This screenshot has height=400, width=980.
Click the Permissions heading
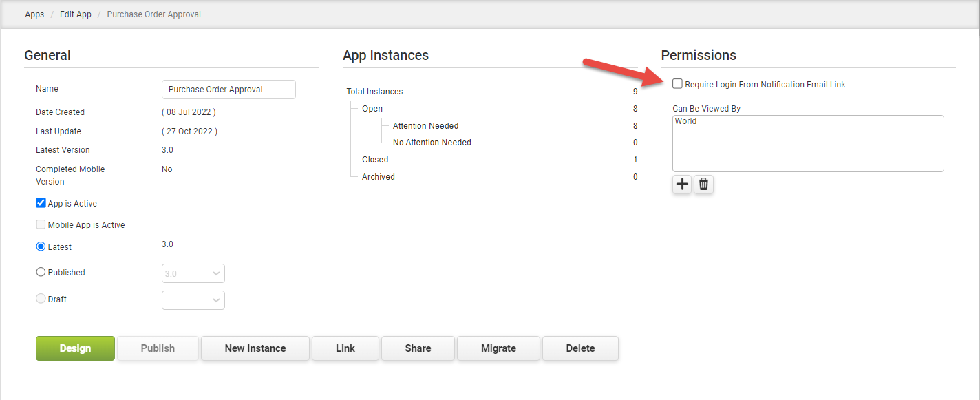(x=699, y=55)
